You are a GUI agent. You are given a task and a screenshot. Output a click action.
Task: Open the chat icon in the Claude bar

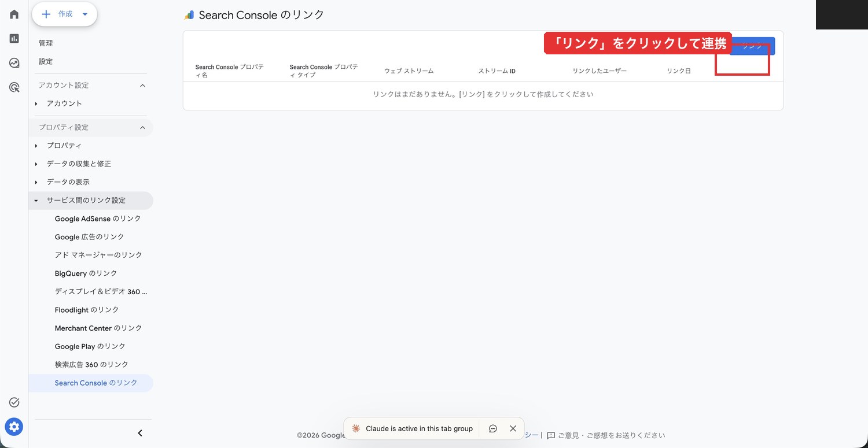tap(493, 428)
